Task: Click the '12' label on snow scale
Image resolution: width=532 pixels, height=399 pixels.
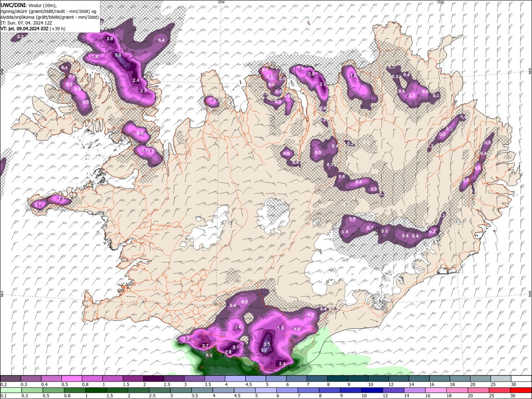Action: click(x=391, y=384)
